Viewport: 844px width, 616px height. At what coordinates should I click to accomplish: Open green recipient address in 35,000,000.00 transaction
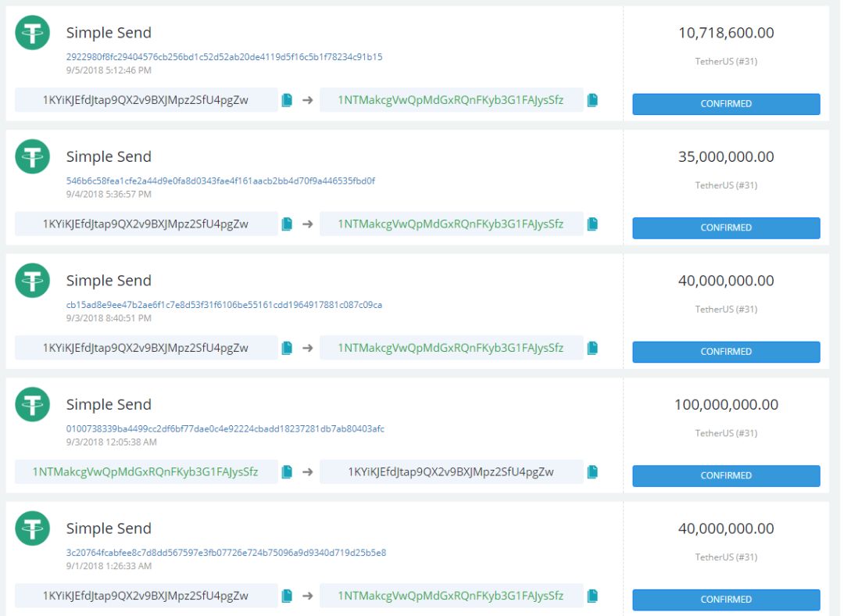coord(451,224)
